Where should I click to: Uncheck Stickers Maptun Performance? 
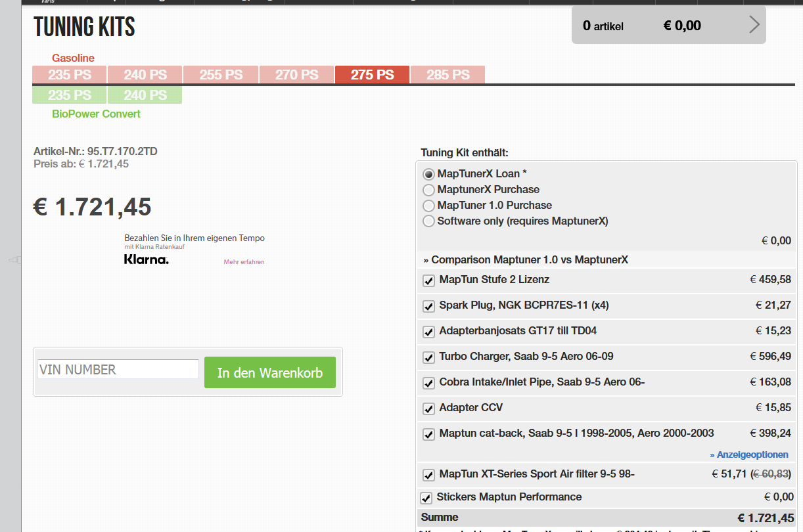tap(426, 498)
